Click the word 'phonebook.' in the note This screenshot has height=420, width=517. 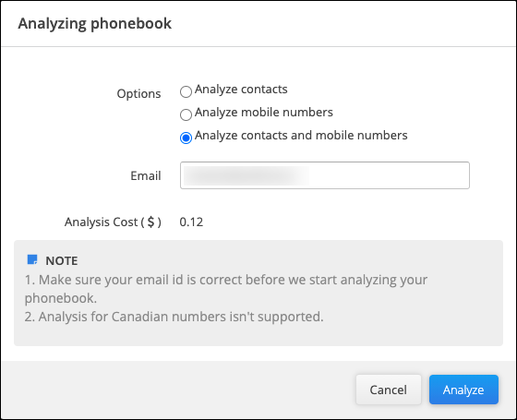(61, 298)
